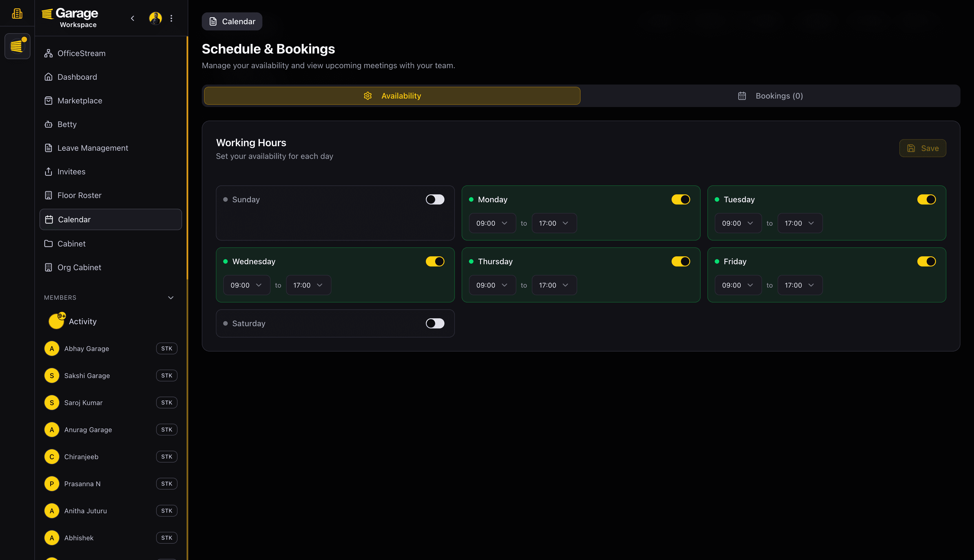Open Betty robot assistant icon
The width and height of the screenshot is (974, 560).
click(48, 124)
